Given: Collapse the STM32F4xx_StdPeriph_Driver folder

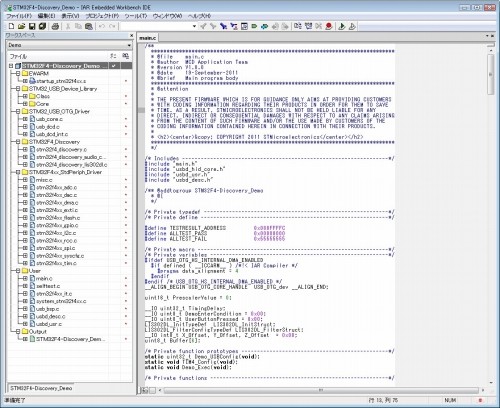Looking at the screenshot, I should pyautogui.click(x=18, y=172).
